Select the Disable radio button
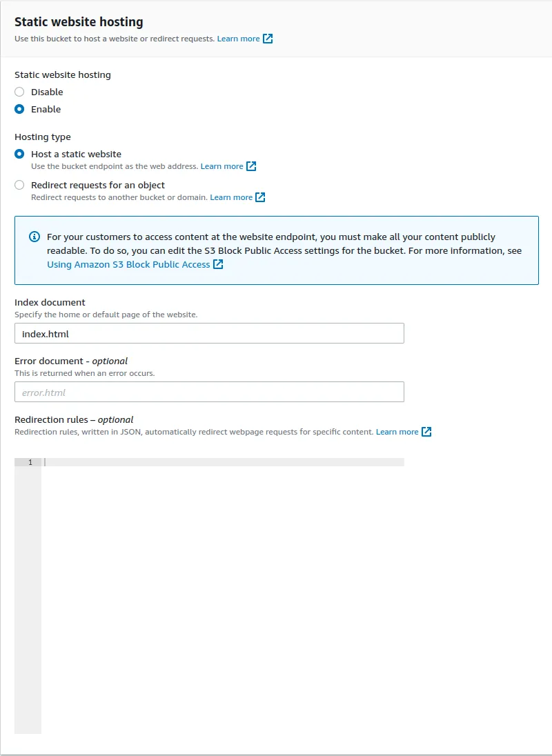552x756 pixels. click(x=19, y=92)
